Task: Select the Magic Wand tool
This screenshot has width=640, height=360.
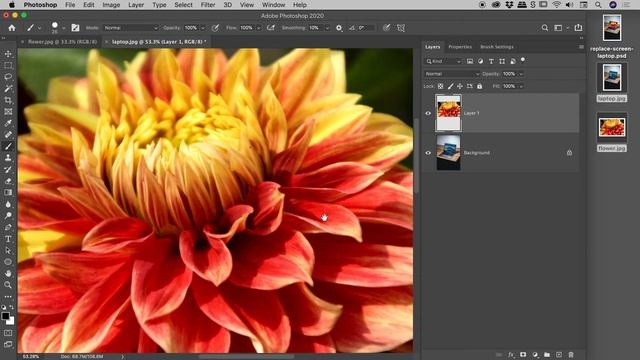Action: tap(8, 89)
